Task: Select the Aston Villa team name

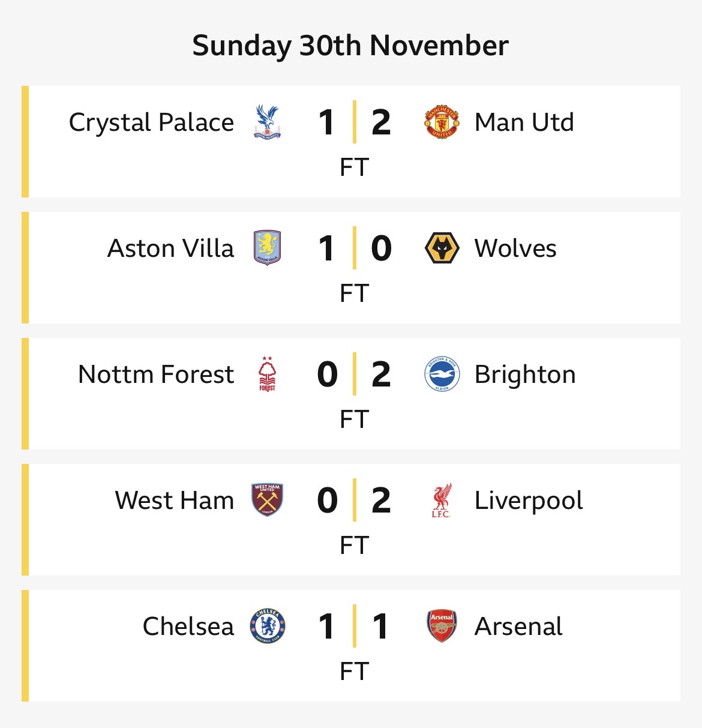Action: [x=170, y=248]
